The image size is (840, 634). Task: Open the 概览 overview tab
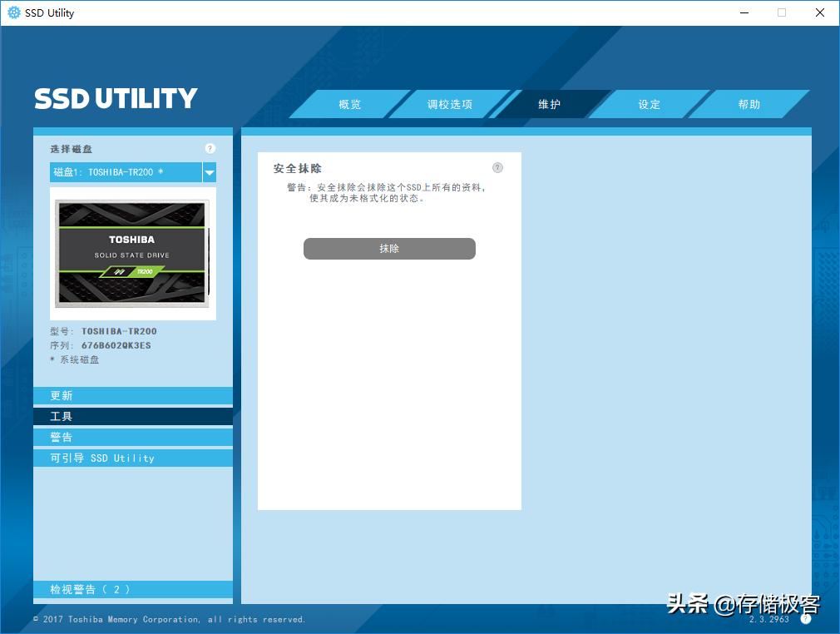tap(350, 104)
